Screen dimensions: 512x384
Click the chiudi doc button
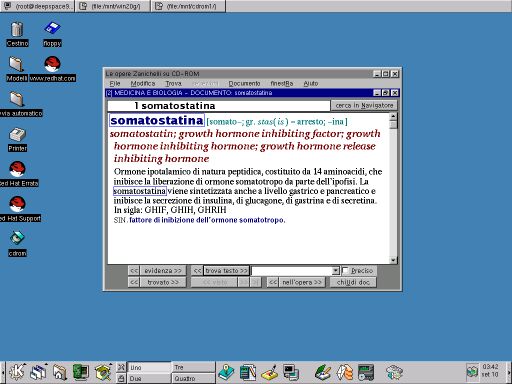coord(353,282)
